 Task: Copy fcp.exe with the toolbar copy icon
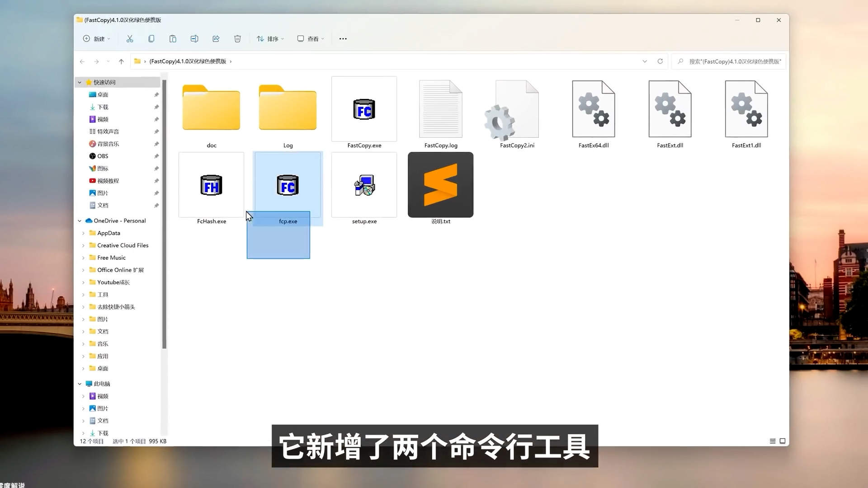point(151,39)
